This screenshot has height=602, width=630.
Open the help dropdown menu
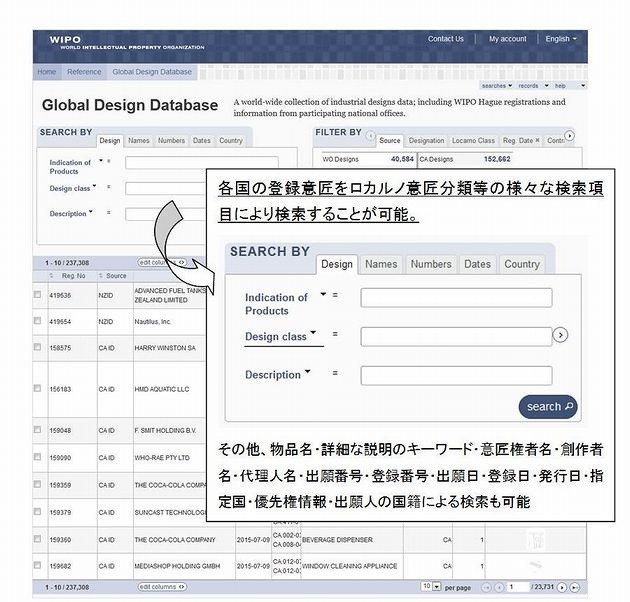[x=570, y=86]
